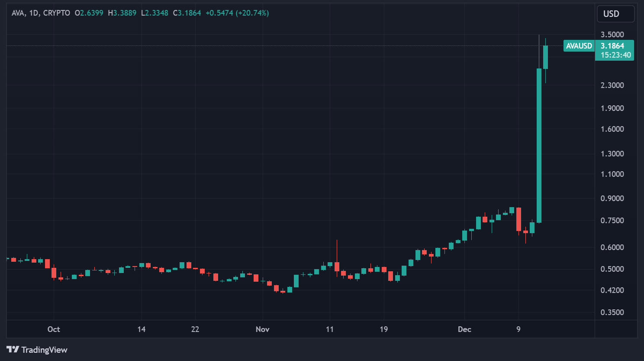Open the TradingView text link

[44, 350]
